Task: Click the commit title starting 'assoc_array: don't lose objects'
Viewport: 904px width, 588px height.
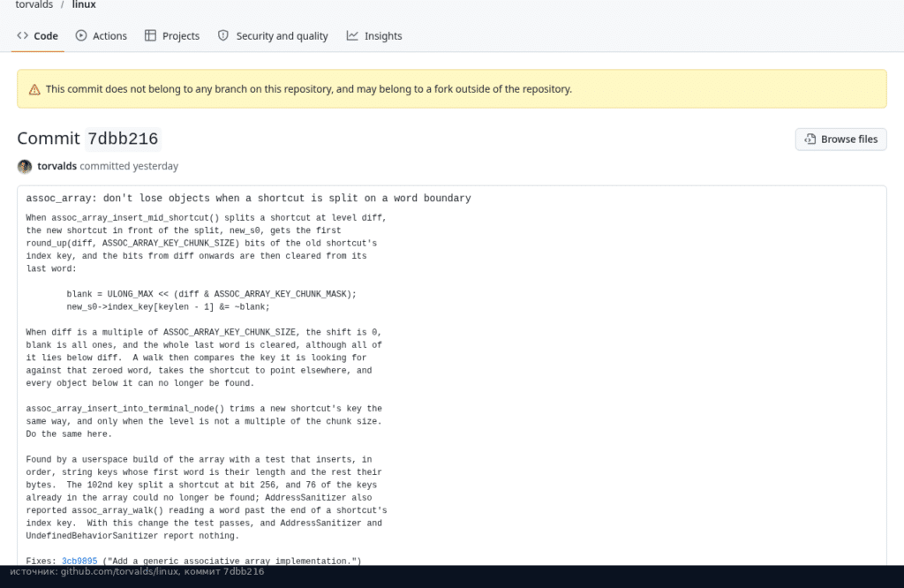Action: (x=248, y=199)
